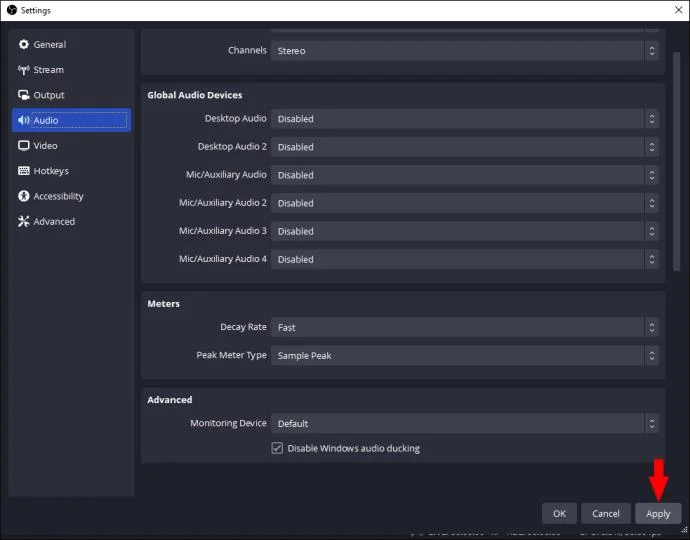Image resolution: width=690 pixels, height=540 pixels.
Task: Click the settings vertical scrollbar
Action: (x=677, y=162)
